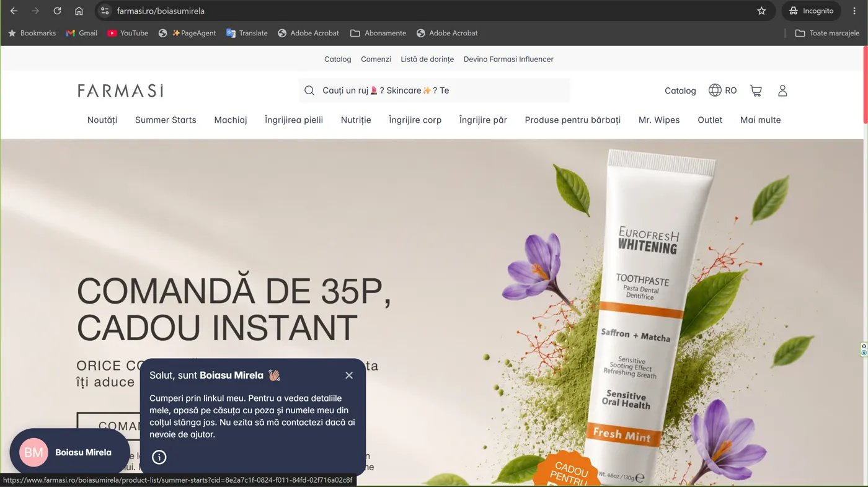Open the browser home page

79,11
